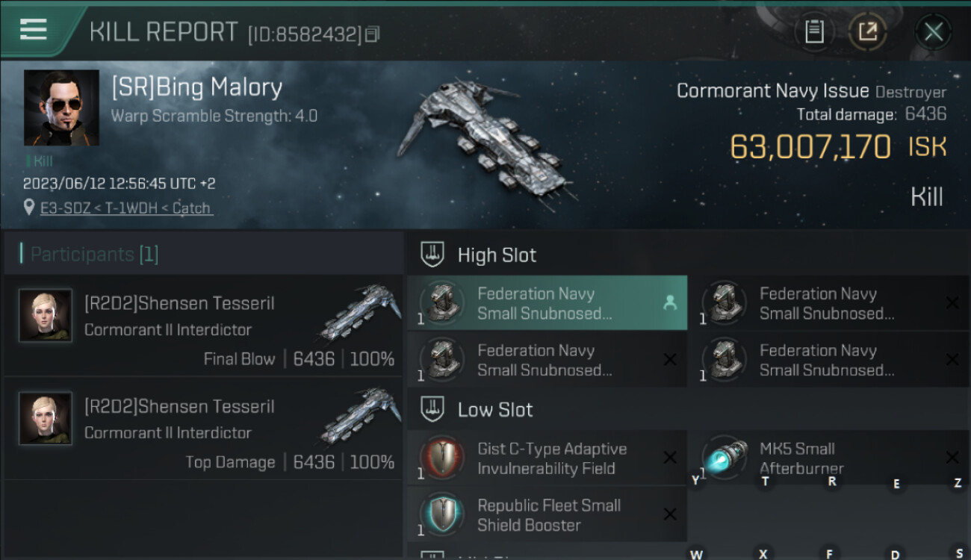Screen dimensions: 971x560
Task: Click the Republic Fleet Shield Booster icon
Action: pos(442,514)
